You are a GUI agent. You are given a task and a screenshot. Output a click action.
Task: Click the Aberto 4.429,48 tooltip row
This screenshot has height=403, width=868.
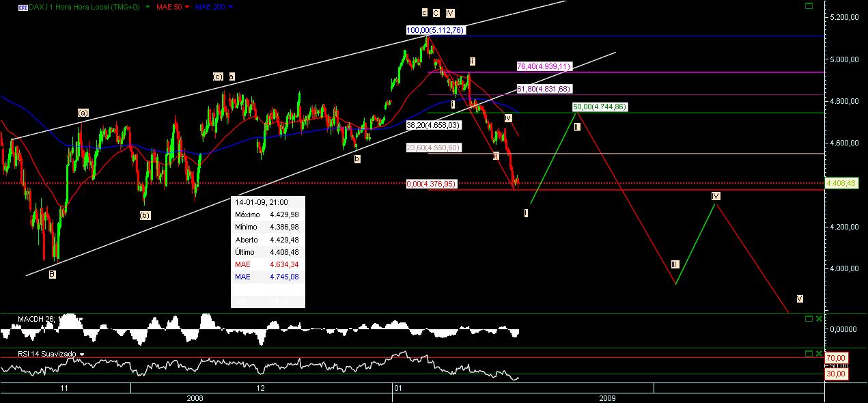pyautogui.click(x=267, y=240)
